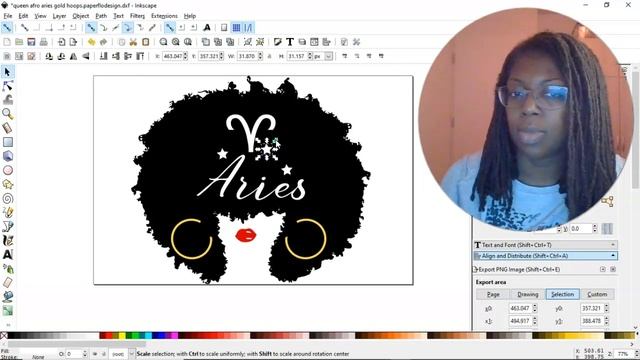Image resolution: width=640 pixels, height=360 pixels.
Task: Open the Extensions menu
Action: (164, 16)
